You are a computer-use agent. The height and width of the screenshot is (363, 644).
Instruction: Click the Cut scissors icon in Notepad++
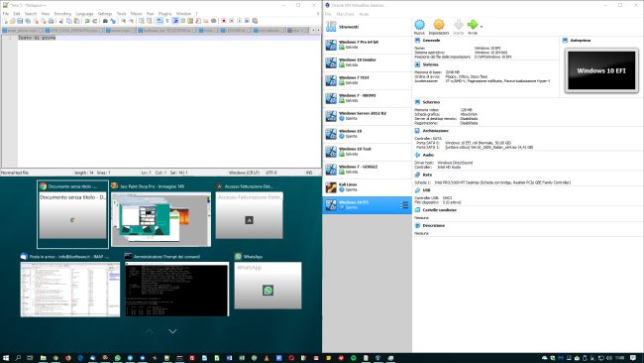(x=61, y=21)
